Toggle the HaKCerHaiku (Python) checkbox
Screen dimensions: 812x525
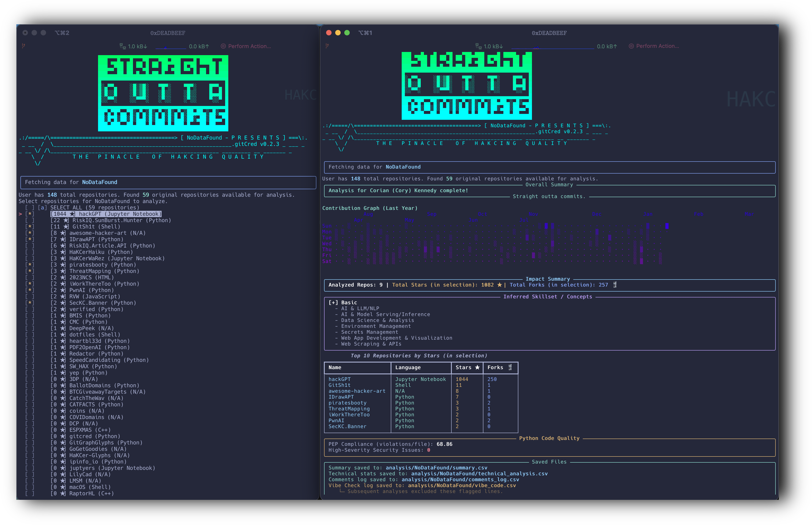coord(30,252)
